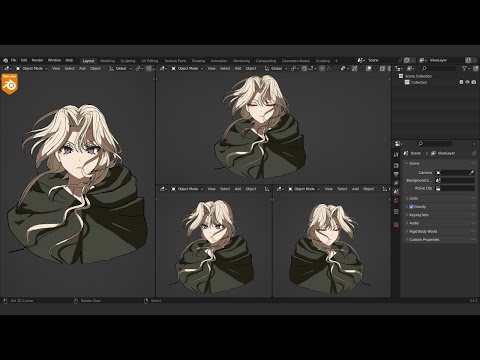Toggle snapping in left viewport header
This screenshot has width=480, height=360.
tap(149, 68)
